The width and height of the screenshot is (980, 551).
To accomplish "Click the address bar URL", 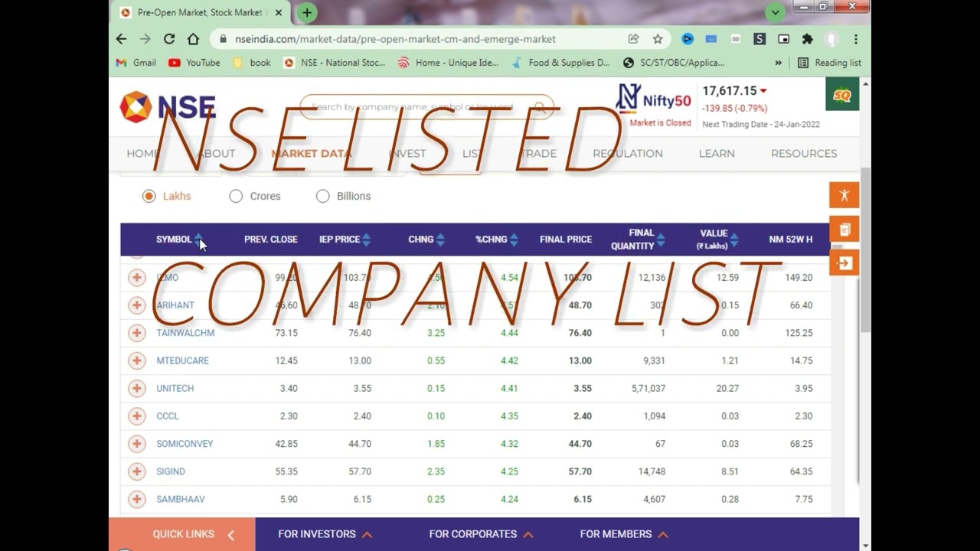I will point(395,39).
